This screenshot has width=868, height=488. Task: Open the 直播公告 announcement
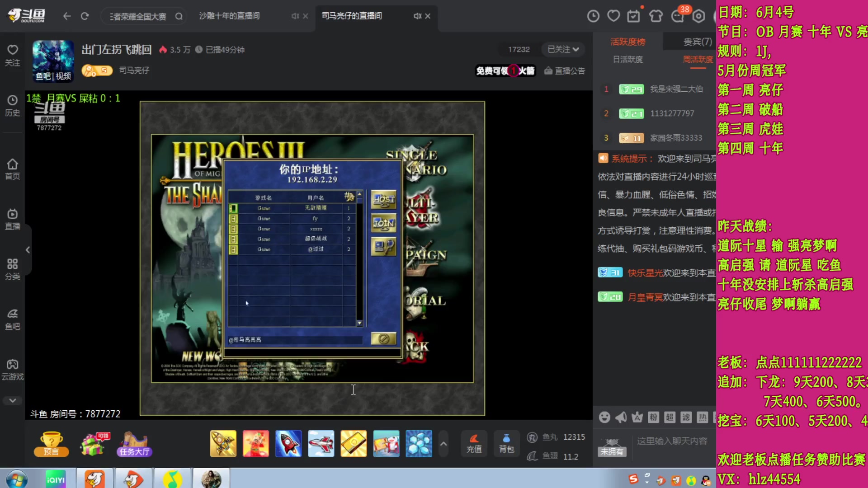point(565,71)
